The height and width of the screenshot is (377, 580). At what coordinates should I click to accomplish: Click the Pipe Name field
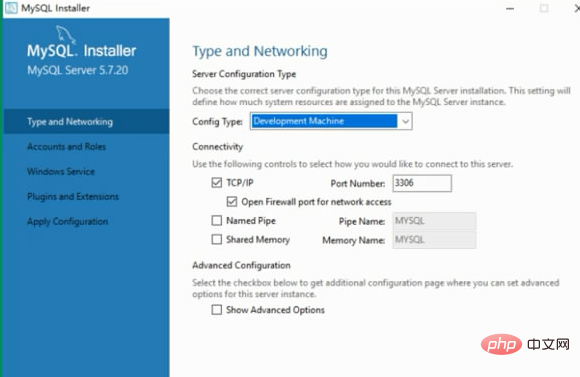434,221
